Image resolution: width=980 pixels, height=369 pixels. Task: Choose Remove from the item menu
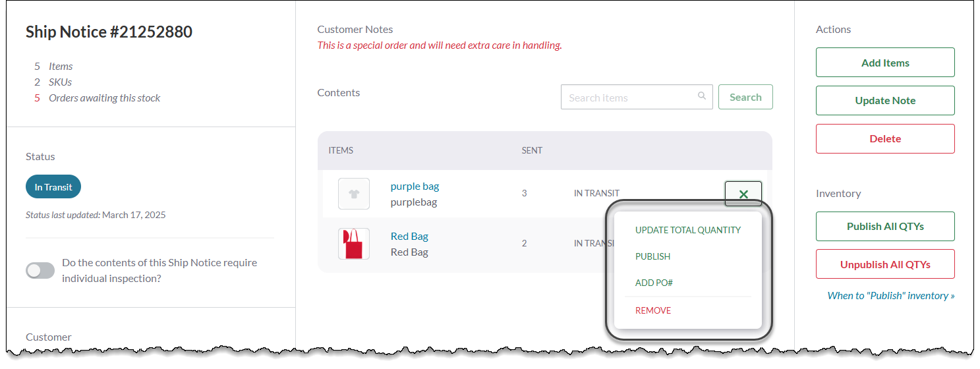pyautogui.click(x=653, y=310)
